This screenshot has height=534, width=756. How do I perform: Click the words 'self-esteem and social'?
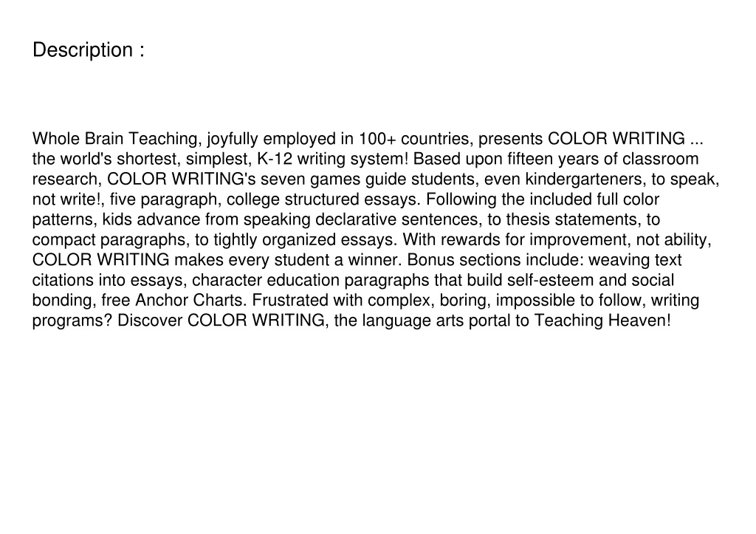pyautogui.click(x=590, y=281)
